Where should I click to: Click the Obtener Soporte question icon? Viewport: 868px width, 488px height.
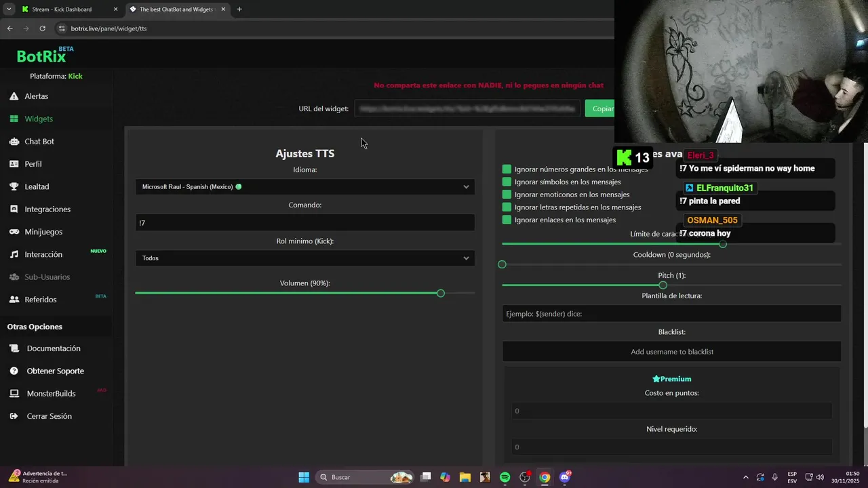[14, 371]
